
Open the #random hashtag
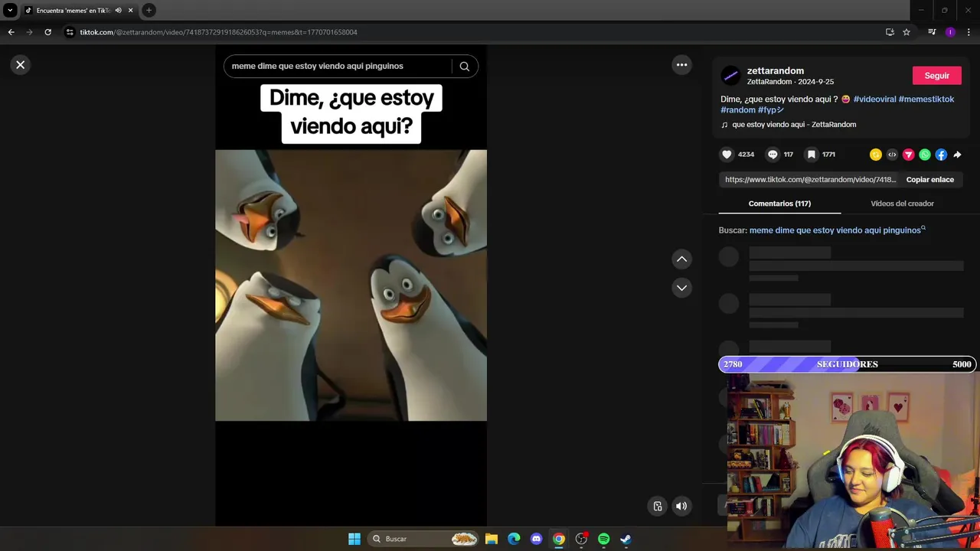click(x=738, y=109)
